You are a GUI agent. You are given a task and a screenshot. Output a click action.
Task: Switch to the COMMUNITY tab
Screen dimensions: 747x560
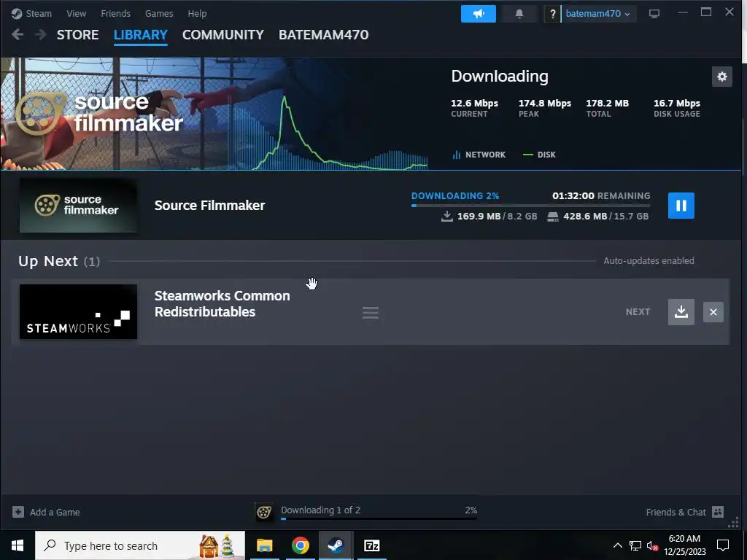point(223,35)
